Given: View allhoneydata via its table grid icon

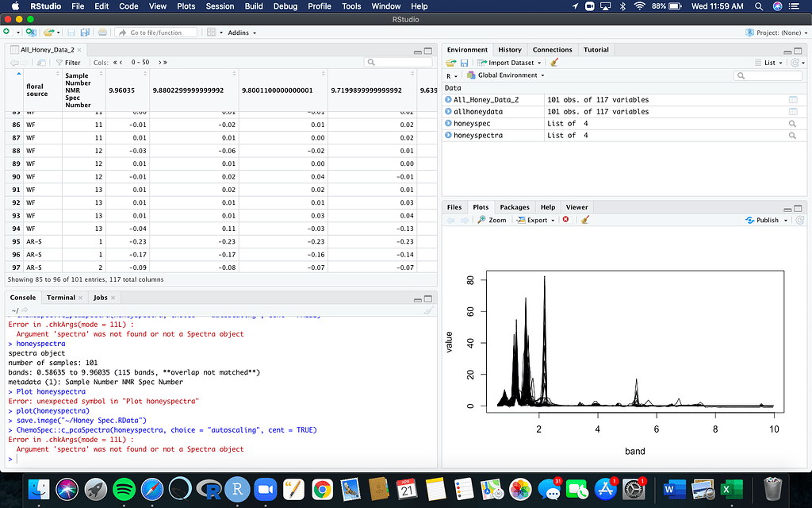Looking at the screenshot, I should pos(792,111).
